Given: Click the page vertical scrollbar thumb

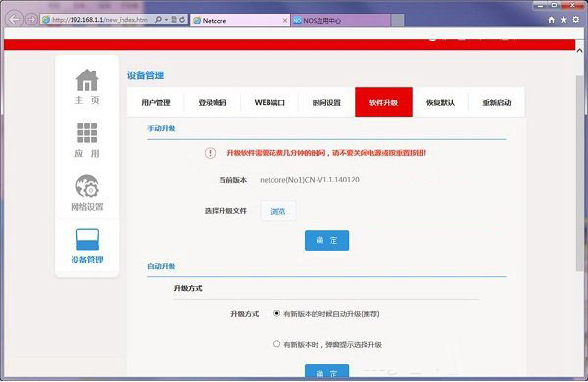Looking at the screenshot, I should [x=580, y=173].
